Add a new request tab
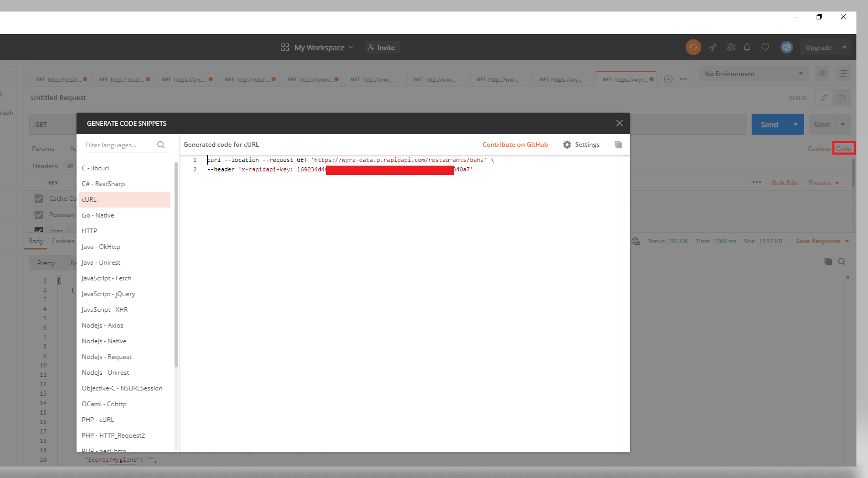The image size is (868, 478). 668,79
